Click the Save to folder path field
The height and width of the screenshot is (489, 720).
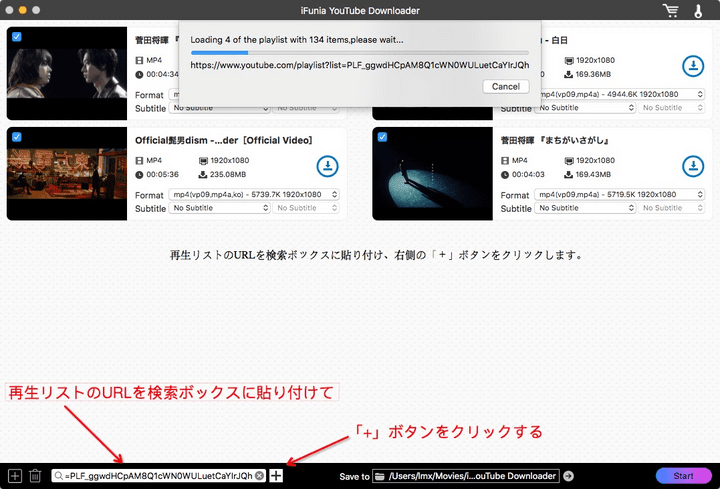[466, 476]
